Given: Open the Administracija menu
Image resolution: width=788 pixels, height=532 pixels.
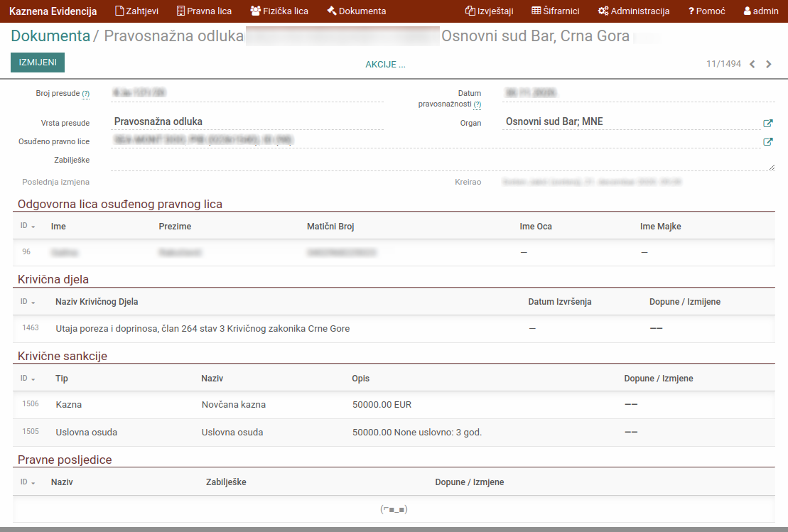Looking at the screenshot, I should [x=634, y=11].
